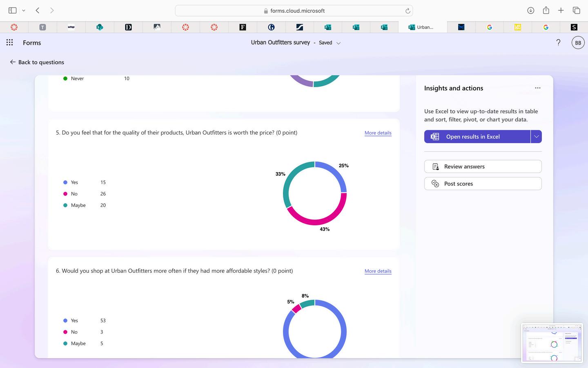Click the Insights and actions heading
Image resolution: width=588 pixels, height=368 pixels.
tap(454, 88)
